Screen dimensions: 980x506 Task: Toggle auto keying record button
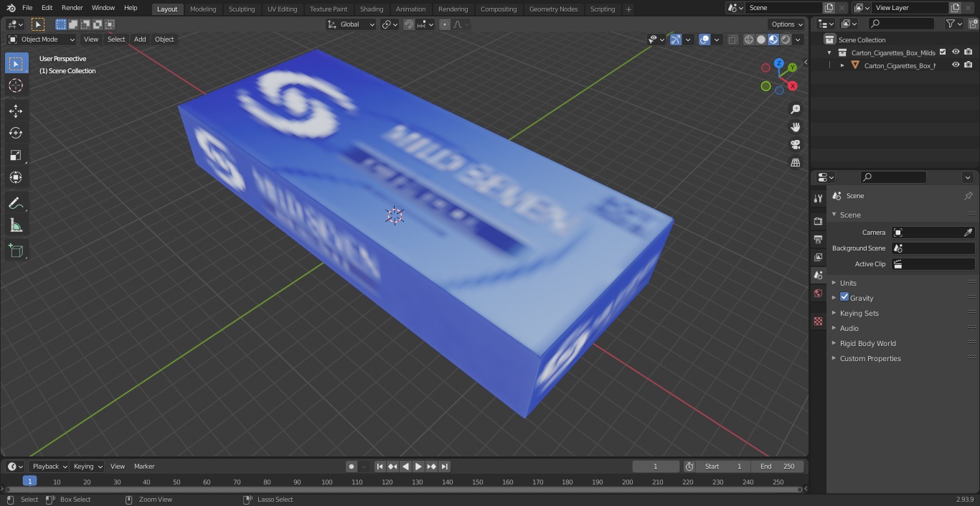[x=352, y=467]
